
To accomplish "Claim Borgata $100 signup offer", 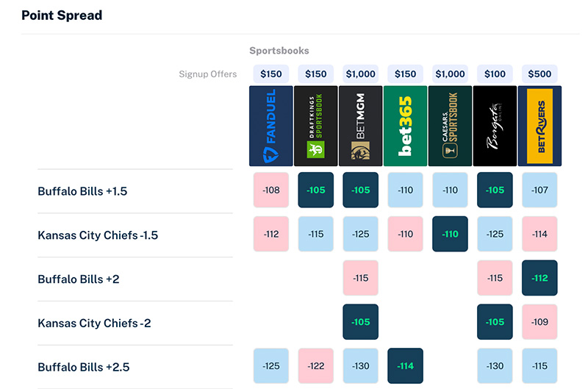I will coord(495,74).
